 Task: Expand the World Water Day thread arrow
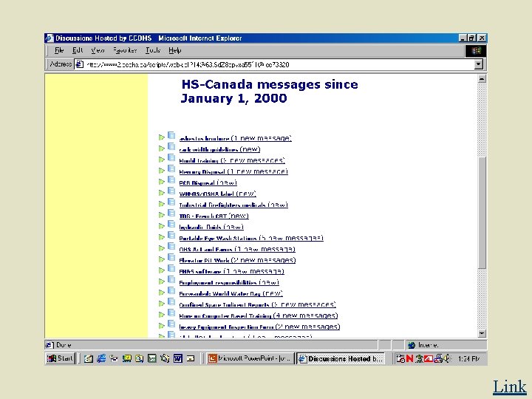point(162,293)
